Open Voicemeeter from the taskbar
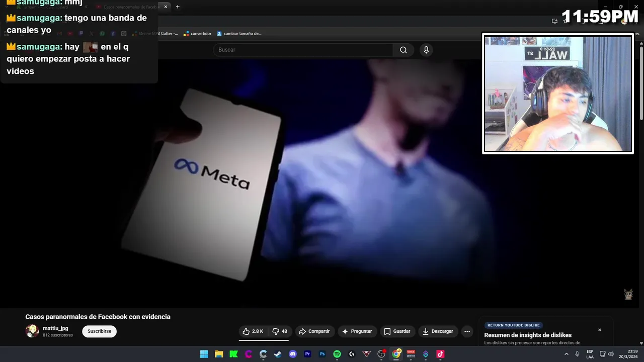644x362 pixels. (411, 354)
